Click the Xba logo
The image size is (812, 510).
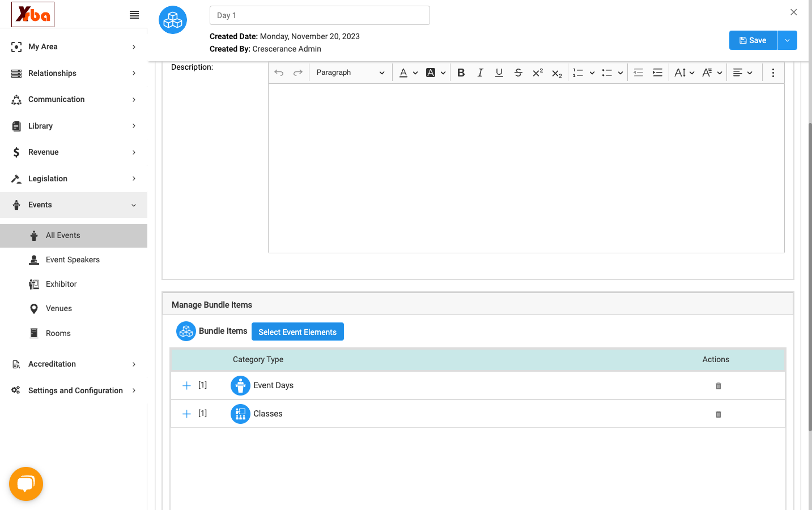click(33, 14)
